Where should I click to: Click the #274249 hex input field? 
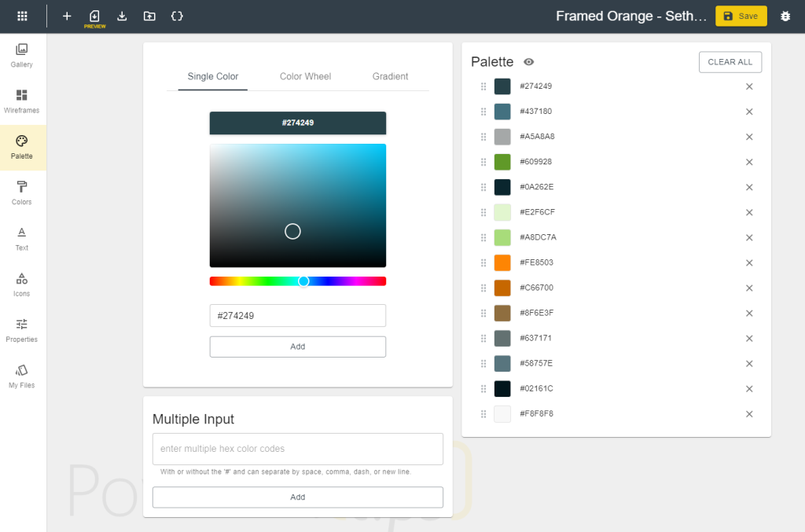point(298,315)
